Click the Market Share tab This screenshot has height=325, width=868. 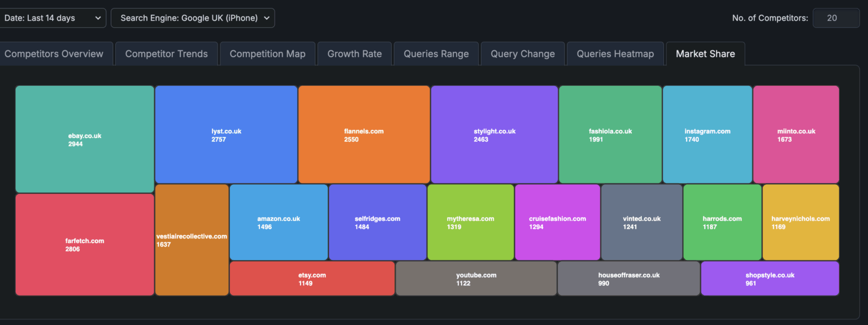705,54
